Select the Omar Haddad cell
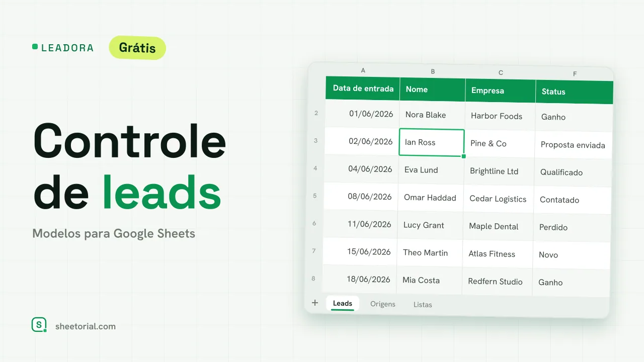The width and height of the screenshot is (644, 362). (431, 198)
